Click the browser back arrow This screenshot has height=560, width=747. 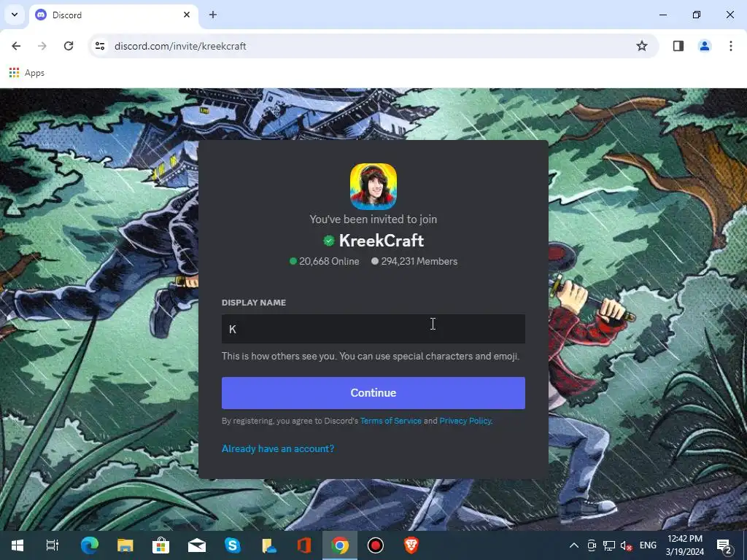click(16, 46)
